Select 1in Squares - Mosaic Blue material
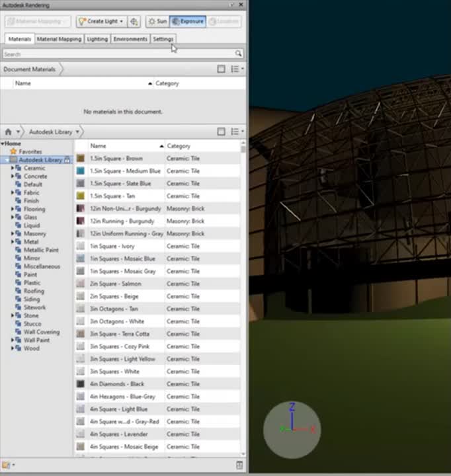The height and width of the screenshot is (476, 451). [157, 258]
